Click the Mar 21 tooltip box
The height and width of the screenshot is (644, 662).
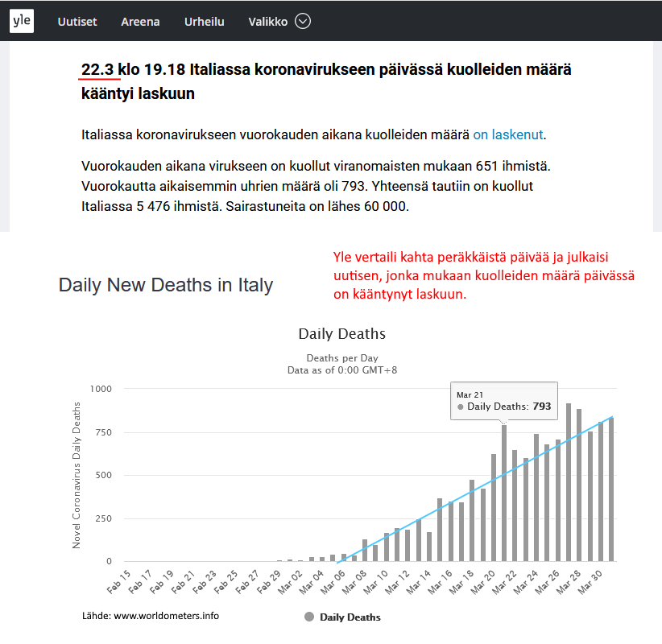[504, 401]
